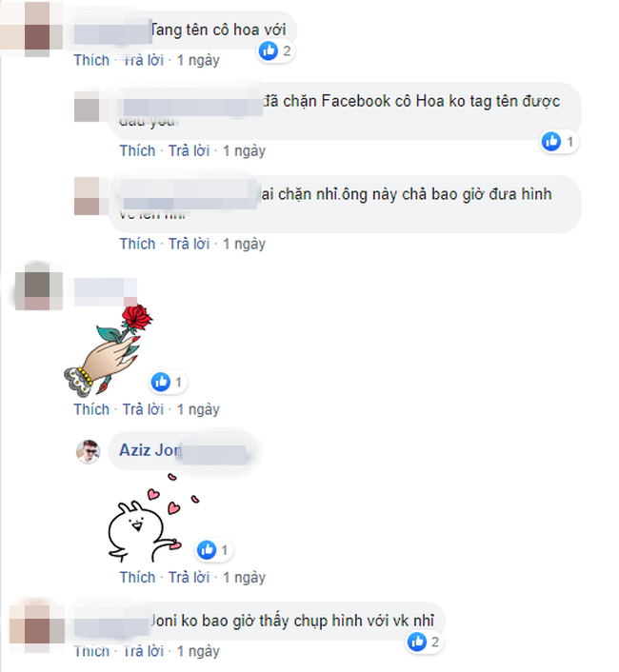The height and width of the screenshot is (672, 619).
Task: Click Trả lời under the bunny sticker reply
Action: pyautogui.click(x=189, y=577)
